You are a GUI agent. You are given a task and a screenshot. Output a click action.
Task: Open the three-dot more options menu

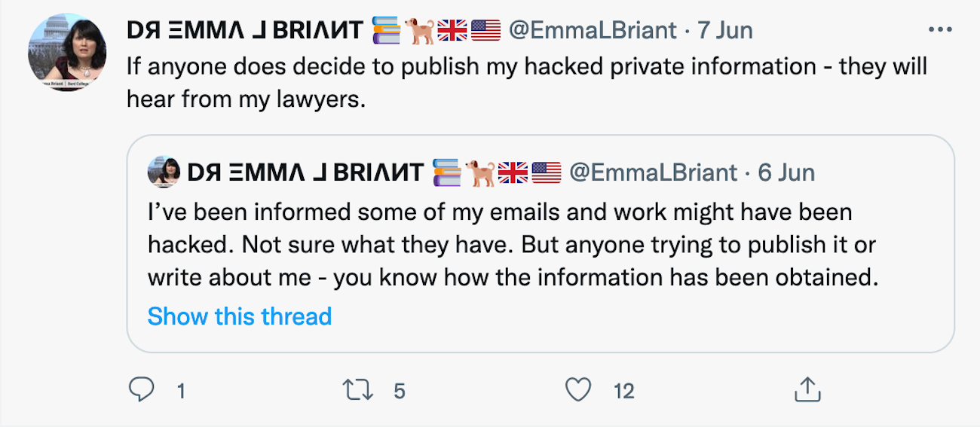(940, 30)
